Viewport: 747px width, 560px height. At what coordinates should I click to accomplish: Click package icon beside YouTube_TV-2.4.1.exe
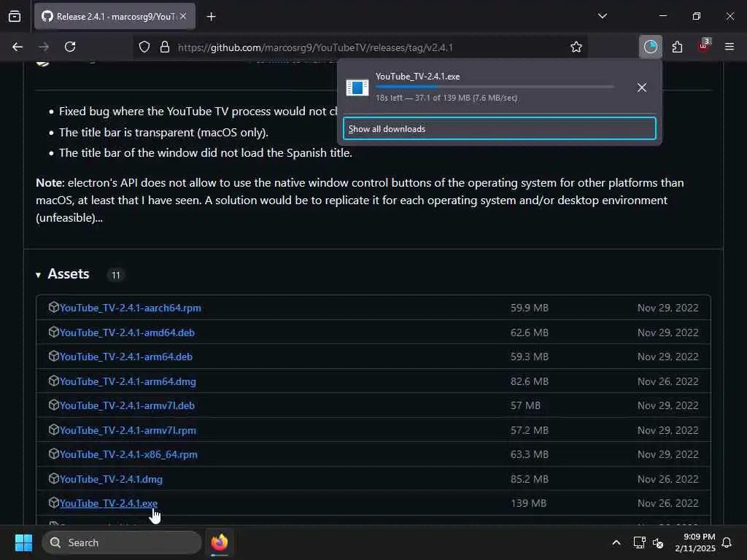coord(53,502)
